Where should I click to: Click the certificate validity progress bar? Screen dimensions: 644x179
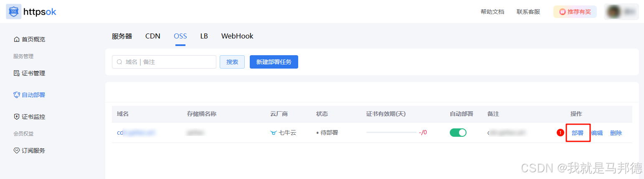click(x=391, y=133)
